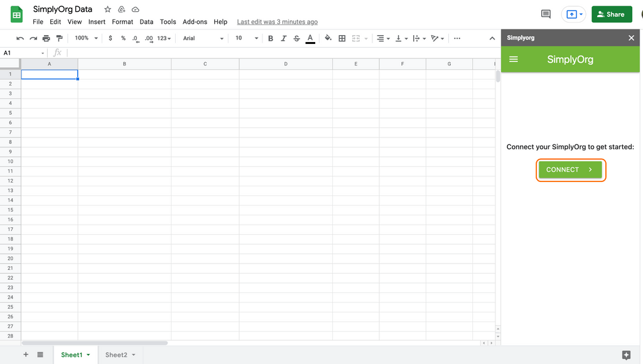Open the Data menu
Screen dimensions: 643x364
point(146,22)
